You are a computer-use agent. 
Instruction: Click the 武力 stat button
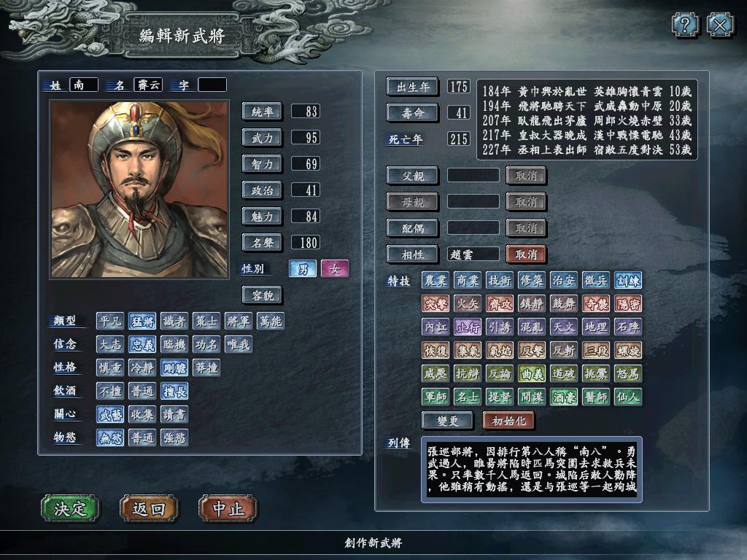pos(262,138)
